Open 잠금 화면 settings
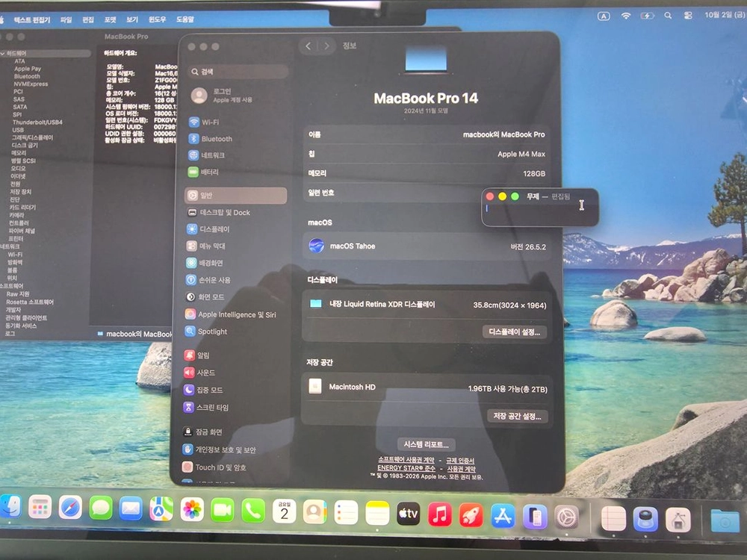 tap(202, 432)
